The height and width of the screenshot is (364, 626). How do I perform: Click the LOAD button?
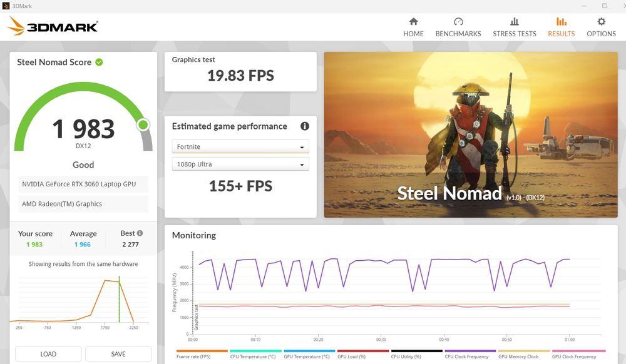(x=48, y=354)
